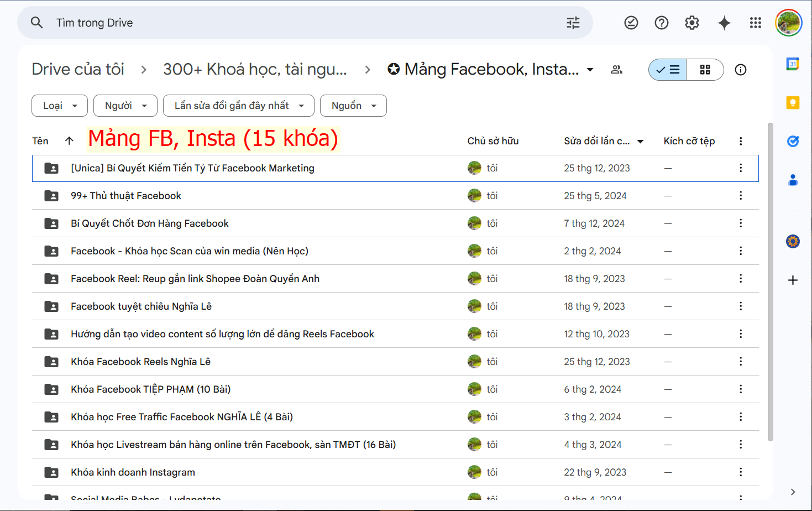Reverse sort direction arrow next to Tên

click(69, 140)
